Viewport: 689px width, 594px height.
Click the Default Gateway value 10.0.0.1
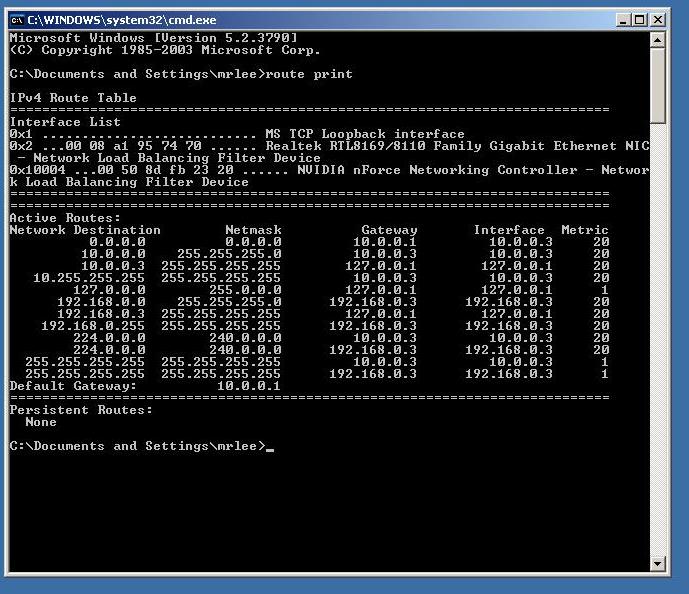click(249, 386)
